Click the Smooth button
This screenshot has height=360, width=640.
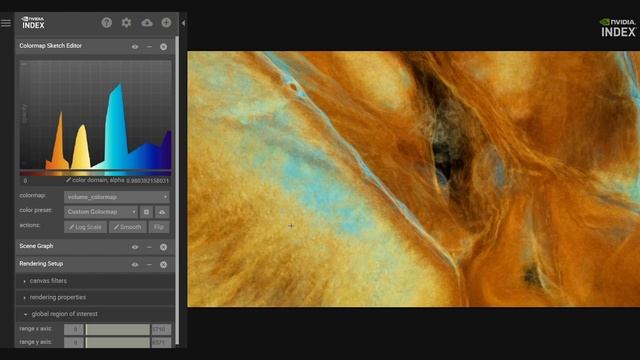128,227
